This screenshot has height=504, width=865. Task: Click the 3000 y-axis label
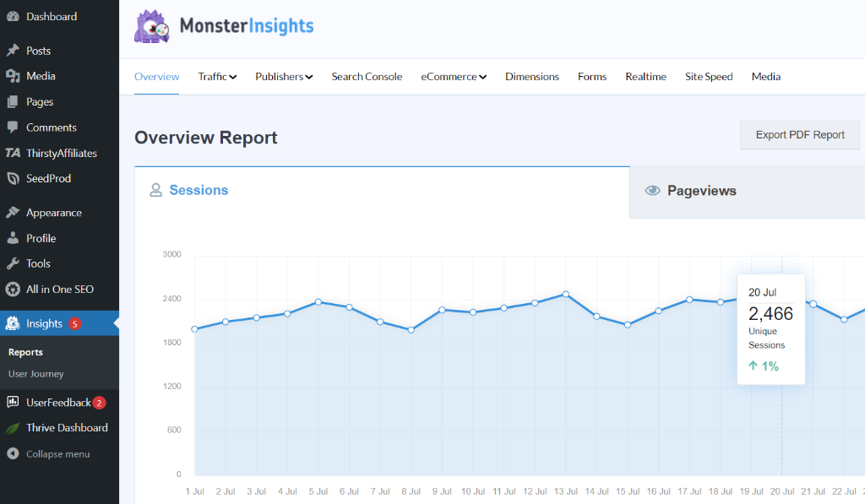(171, 254)
